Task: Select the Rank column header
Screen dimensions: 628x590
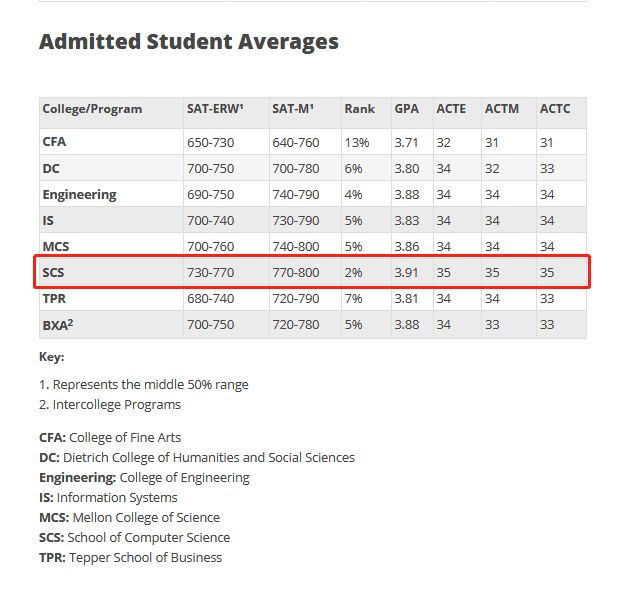Action: point(359,109)
